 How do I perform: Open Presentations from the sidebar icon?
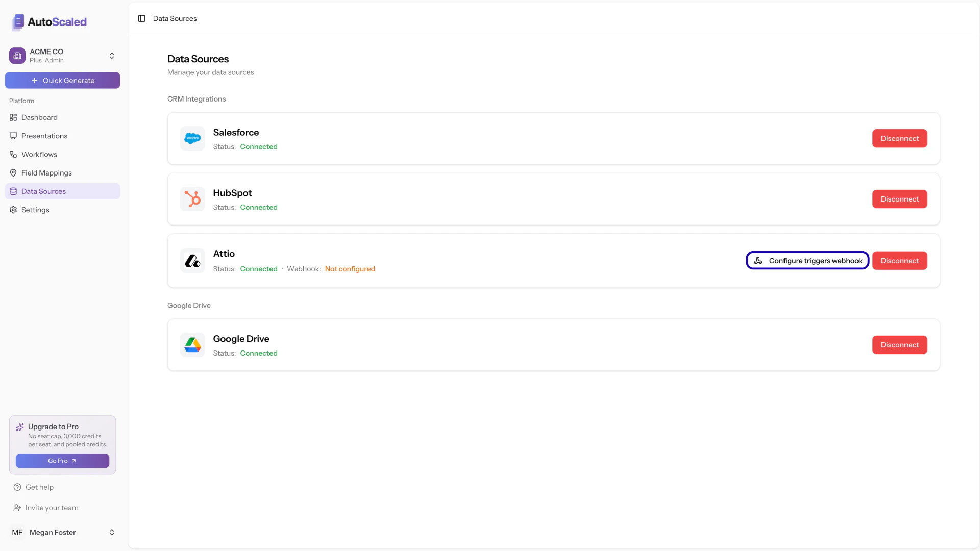click(x=13, y=136)
